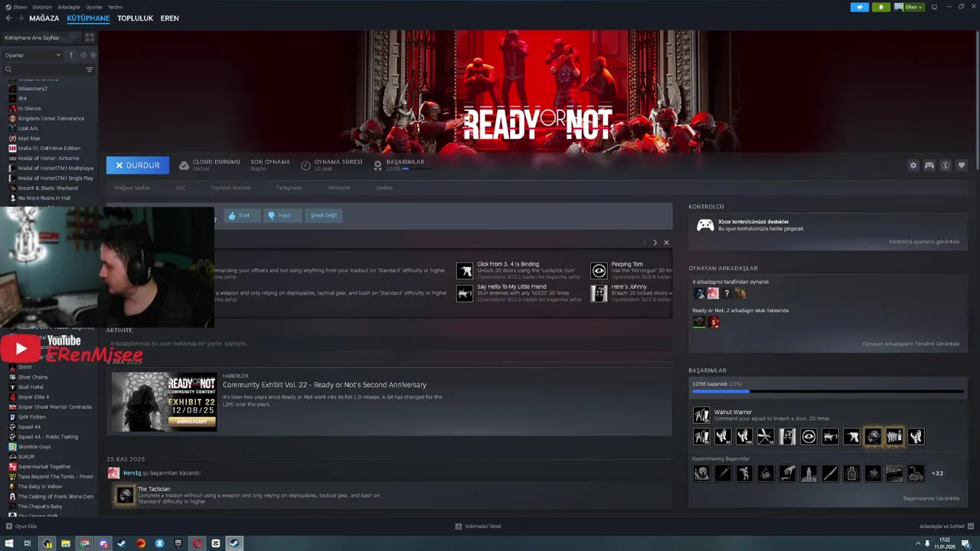This screenshot has height=551, width=980.
Task: Click the achievements progress bar 12/56
Action: (x=828, y=391)
